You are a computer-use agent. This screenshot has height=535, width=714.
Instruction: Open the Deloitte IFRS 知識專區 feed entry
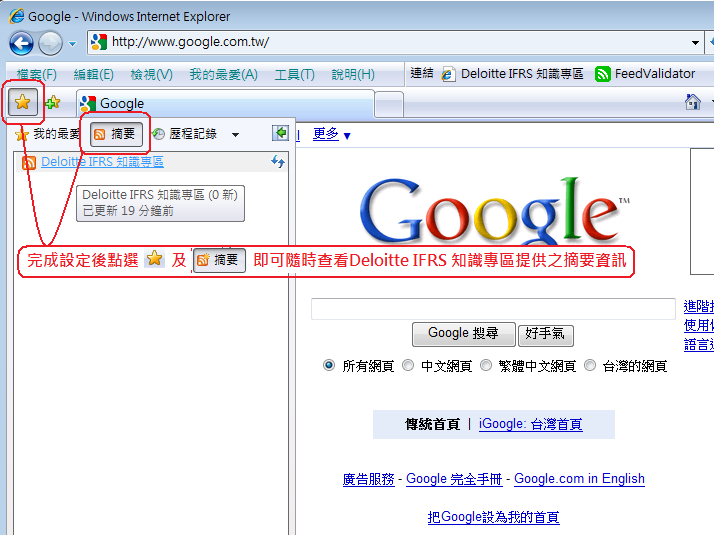(x=102, y=162)
